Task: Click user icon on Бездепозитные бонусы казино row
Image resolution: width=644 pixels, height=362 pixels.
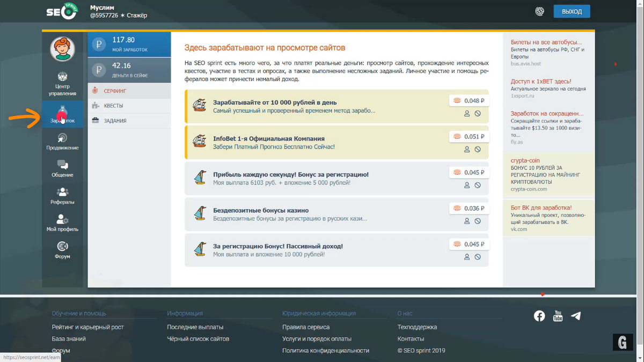Action: click(467, 221)
